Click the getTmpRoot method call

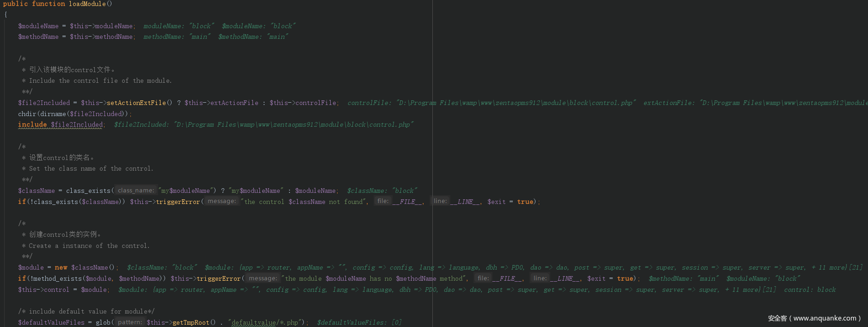tap(191, 322)
